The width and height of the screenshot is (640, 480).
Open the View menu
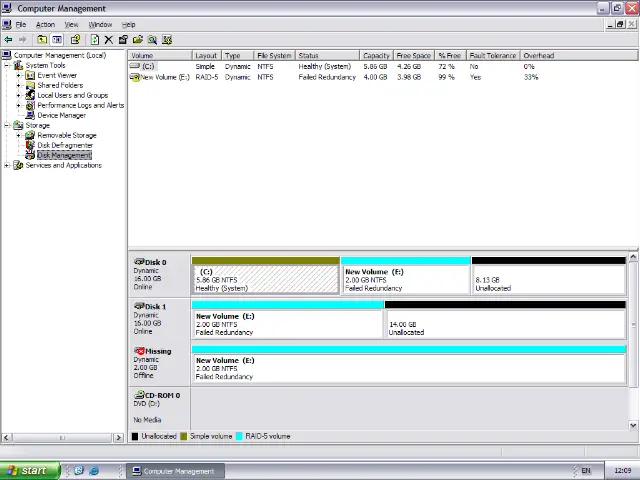(x=71, y=24)
